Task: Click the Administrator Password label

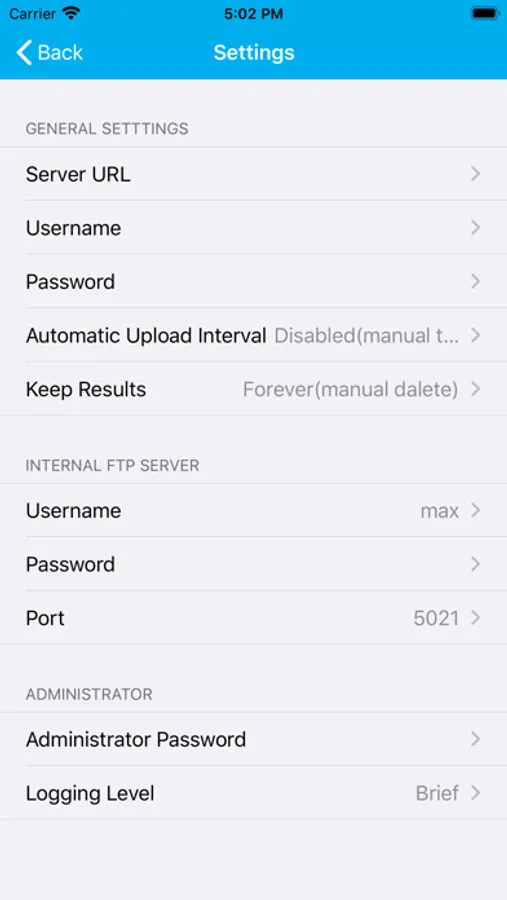Action: point(136,739)
